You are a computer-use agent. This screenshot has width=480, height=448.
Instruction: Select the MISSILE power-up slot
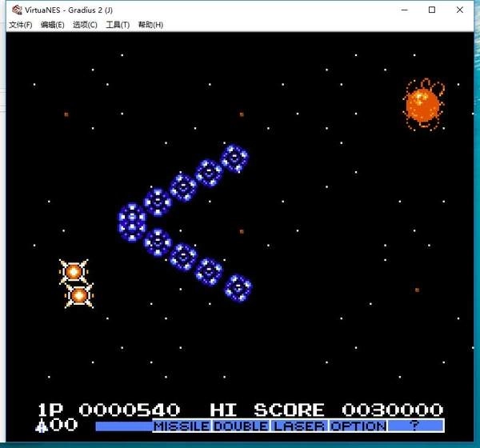click(182, 426)
